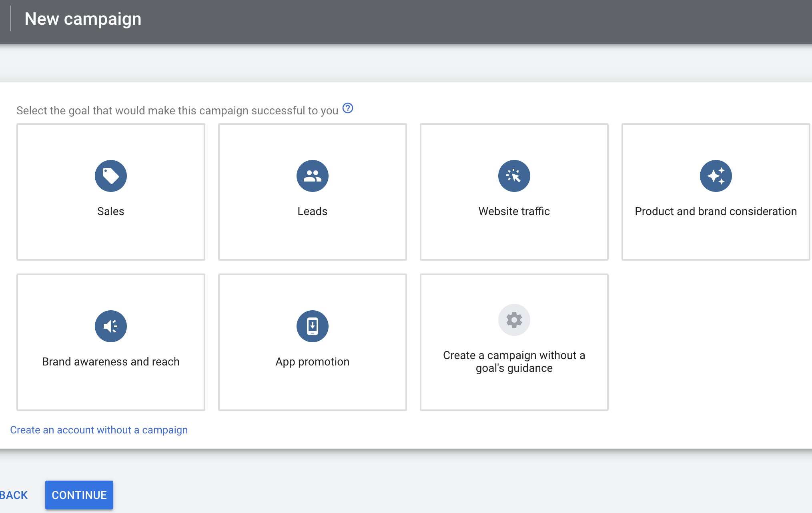Viewport: 812px width, 513px height.
Task: Click the Leads people icon
Action: [x=313, y=176]
